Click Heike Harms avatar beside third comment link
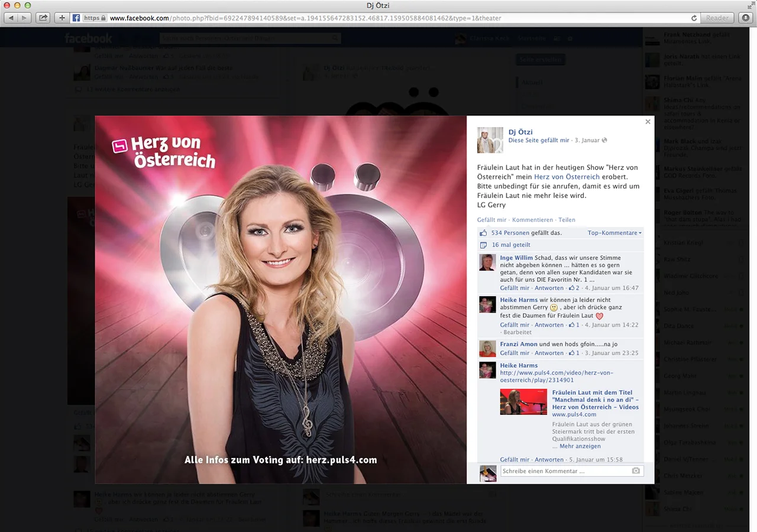 pyautogui.click(x=487, y=370)
